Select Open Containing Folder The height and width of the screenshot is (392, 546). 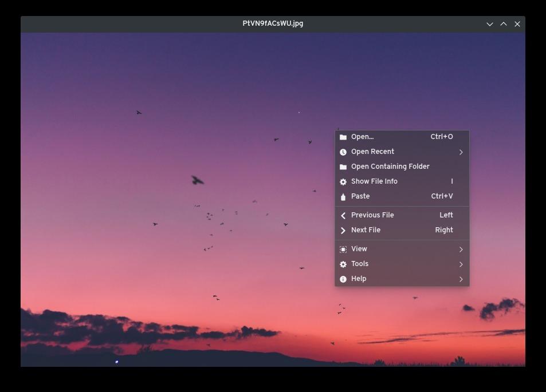[x=390, y=166]
